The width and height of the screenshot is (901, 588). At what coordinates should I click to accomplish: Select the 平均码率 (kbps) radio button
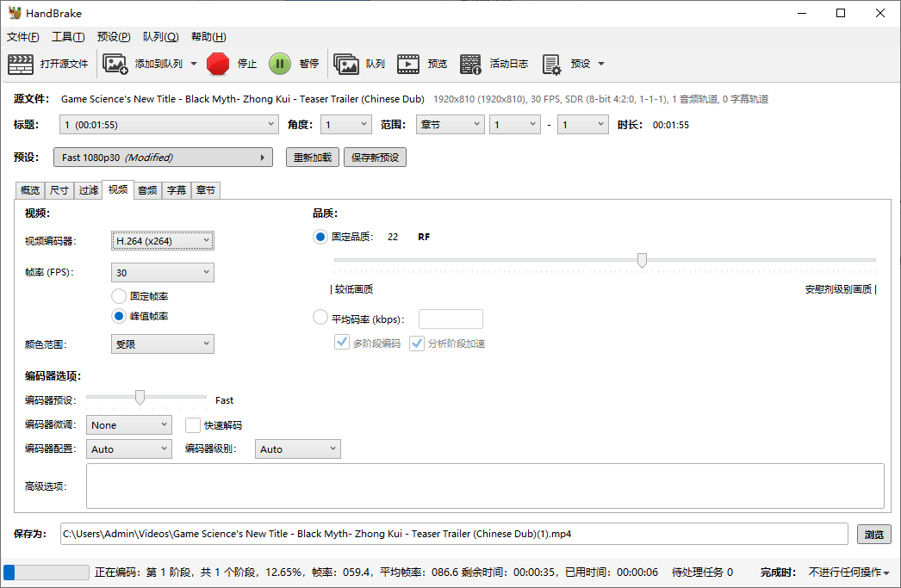(320, 317)
